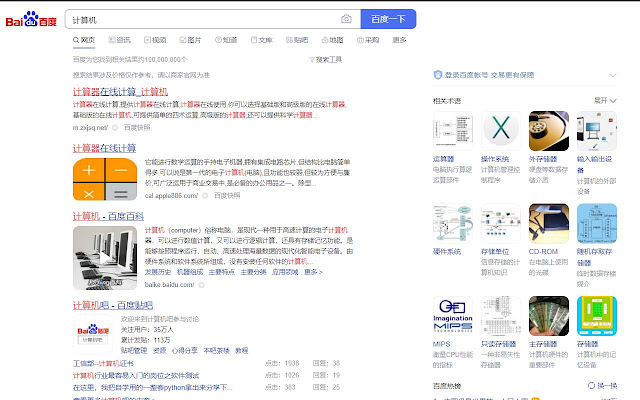Open the 只读存储器 related term
Screen dimensions: 640x400
(498, 344)
